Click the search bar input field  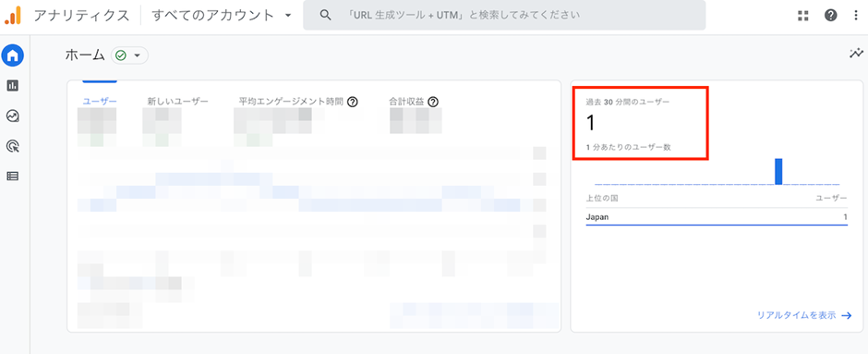click(504, 15)
